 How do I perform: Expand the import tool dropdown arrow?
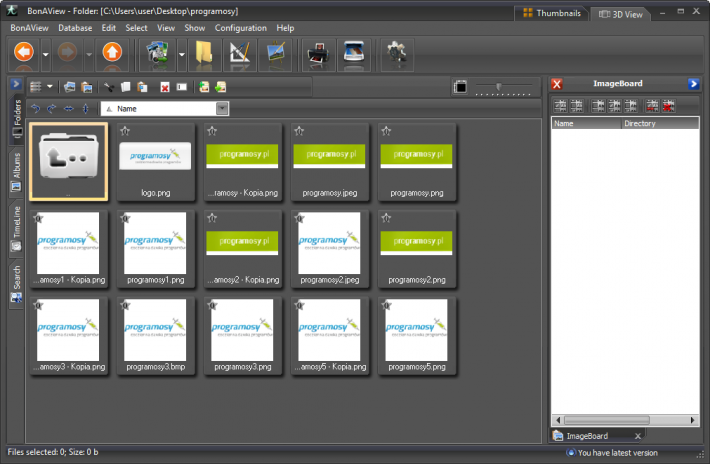pos(182,55)
